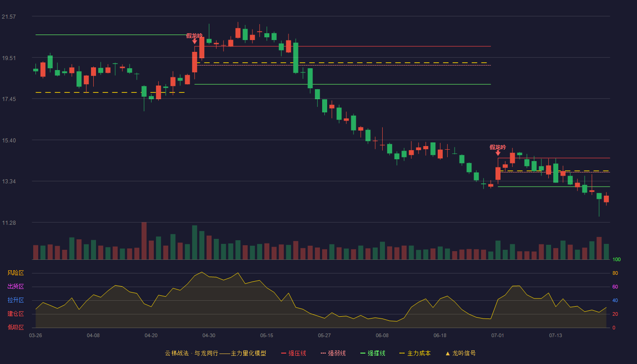Select the 出货区 zone label

[x=15, y=287]
